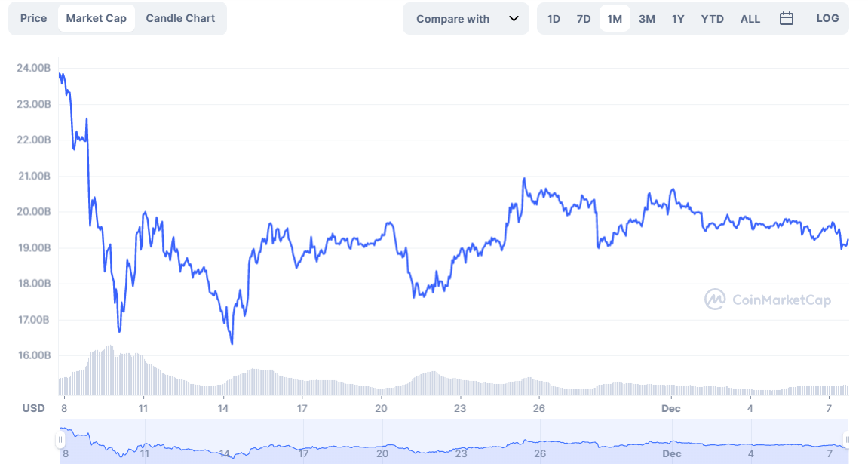868x470 pixels.
Task: Open the calendar date range picker
Action: tap(786, 19)
